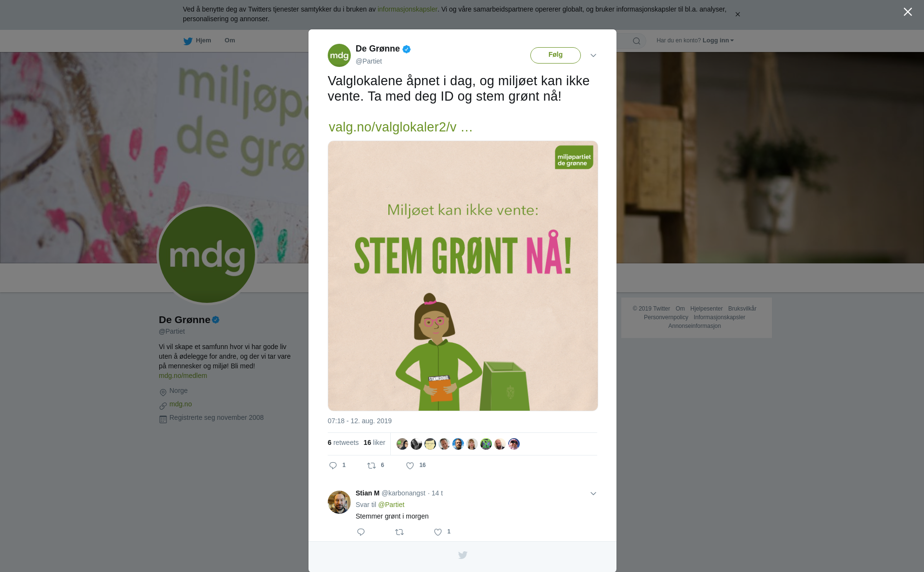This screenshot has width=924, height=572.
Task: Click the reply icon under main tweet
Action: pos(333,466)
